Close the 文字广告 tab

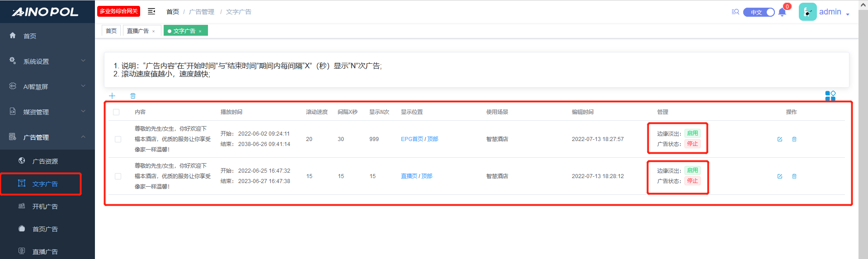(200, 31)
